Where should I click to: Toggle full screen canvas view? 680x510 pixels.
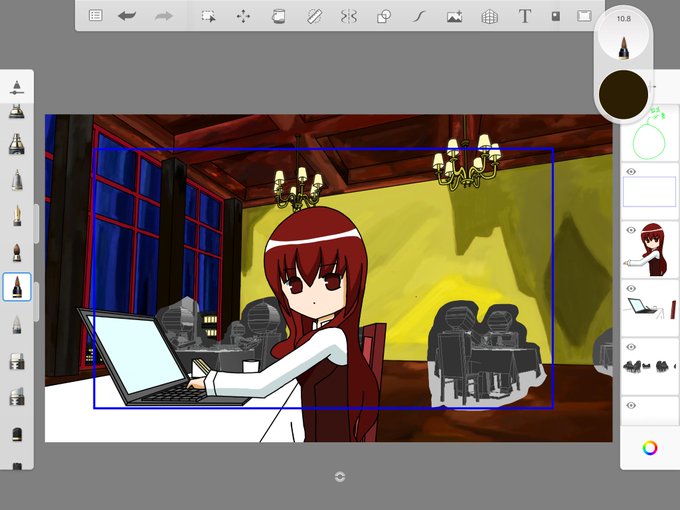(x=584, y=16)
